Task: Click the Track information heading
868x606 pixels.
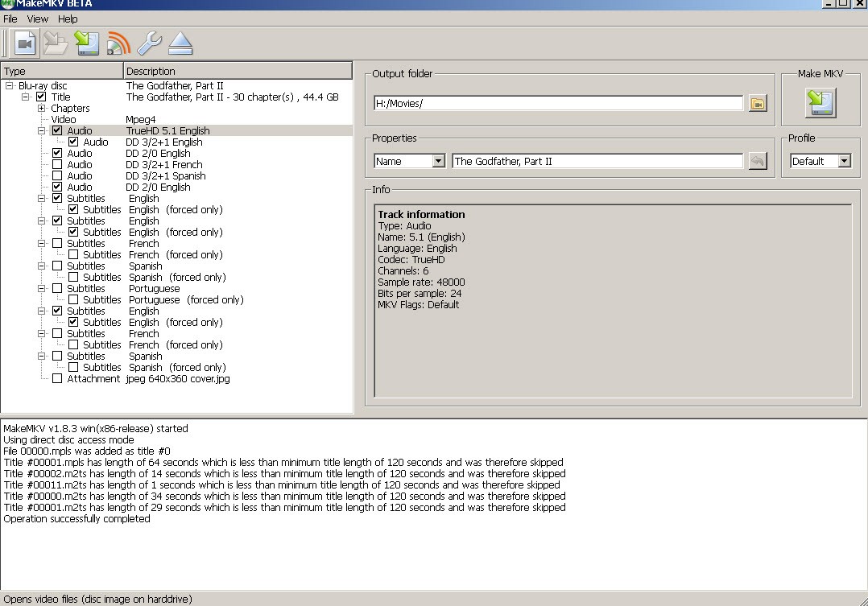Action: (x=421, y=214)
